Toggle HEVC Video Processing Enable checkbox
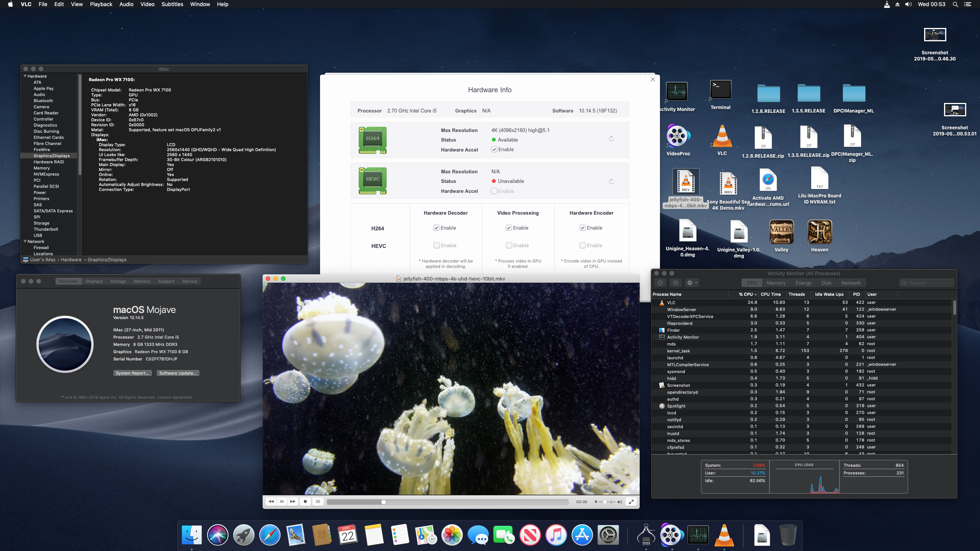This screenshot has height=551, width=980. (x=509, y=245)
